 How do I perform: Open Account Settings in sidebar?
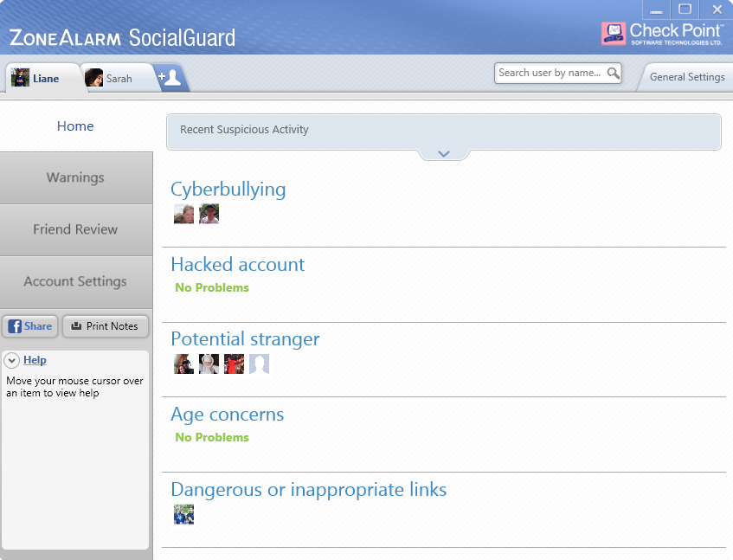(76, 281)
